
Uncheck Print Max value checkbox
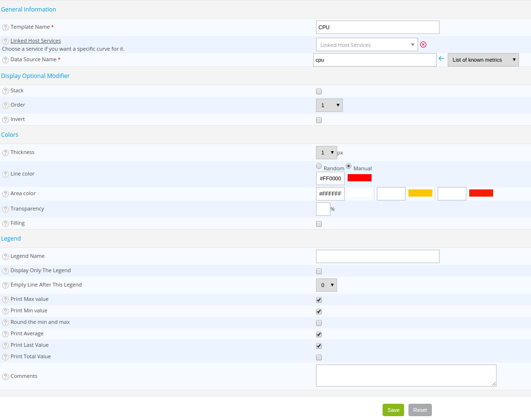pos(319,300)
